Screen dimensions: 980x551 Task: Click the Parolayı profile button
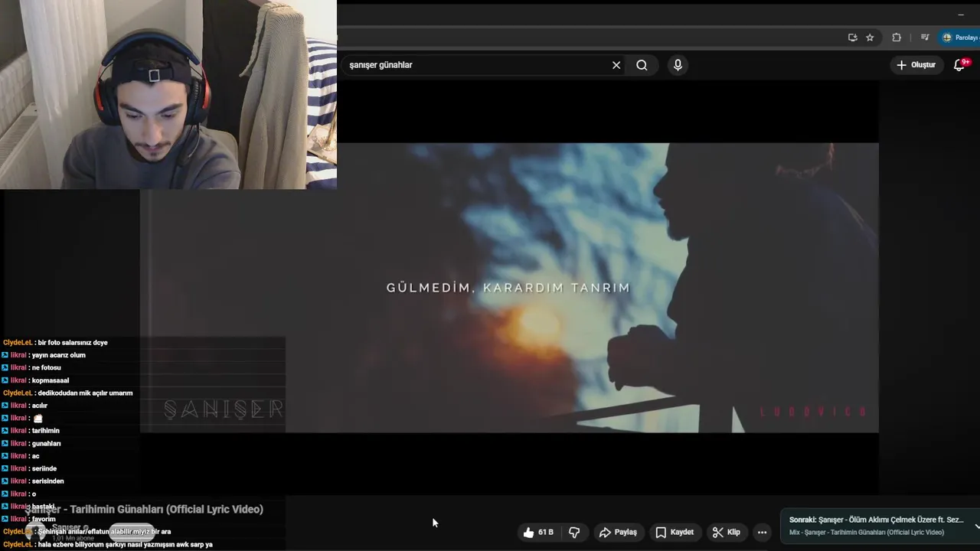point(960,37)
